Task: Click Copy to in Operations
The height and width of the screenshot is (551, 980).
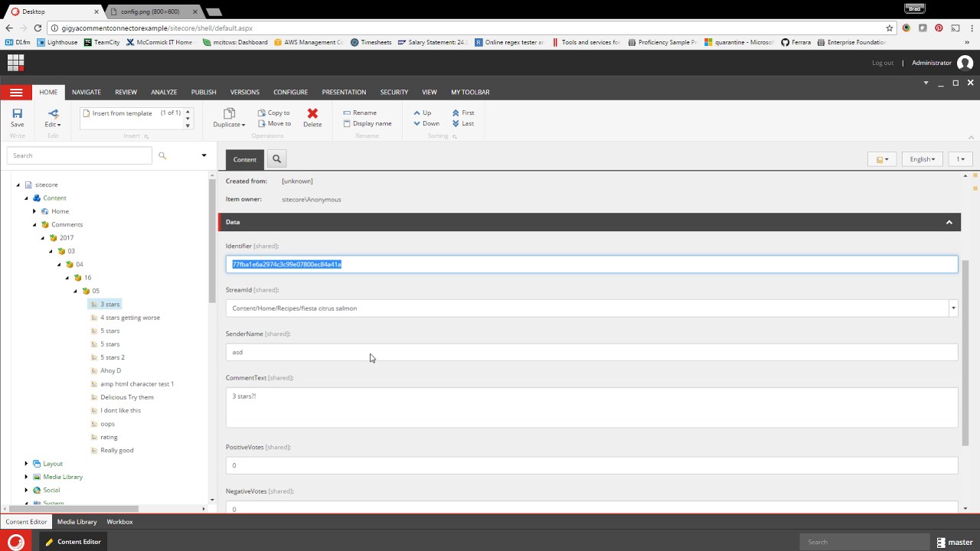Action: [x=273, y=112]
